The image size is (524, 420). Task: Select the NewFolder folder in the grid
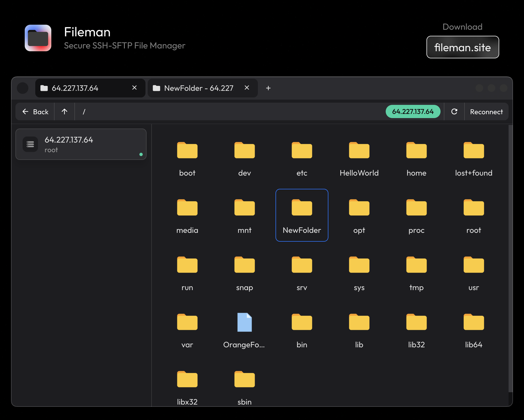pyautogui.click(x=302, y=215)
